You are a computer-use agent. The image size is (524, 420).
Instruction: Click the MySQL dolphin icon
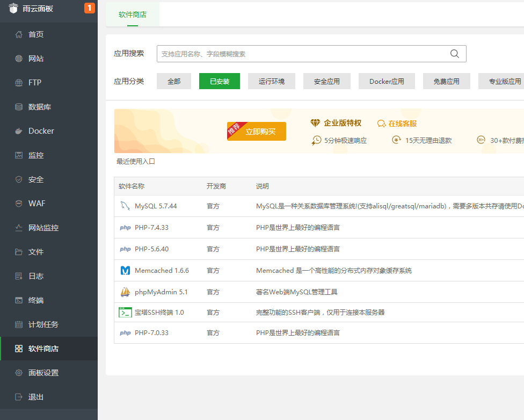(x=125, y=206)
